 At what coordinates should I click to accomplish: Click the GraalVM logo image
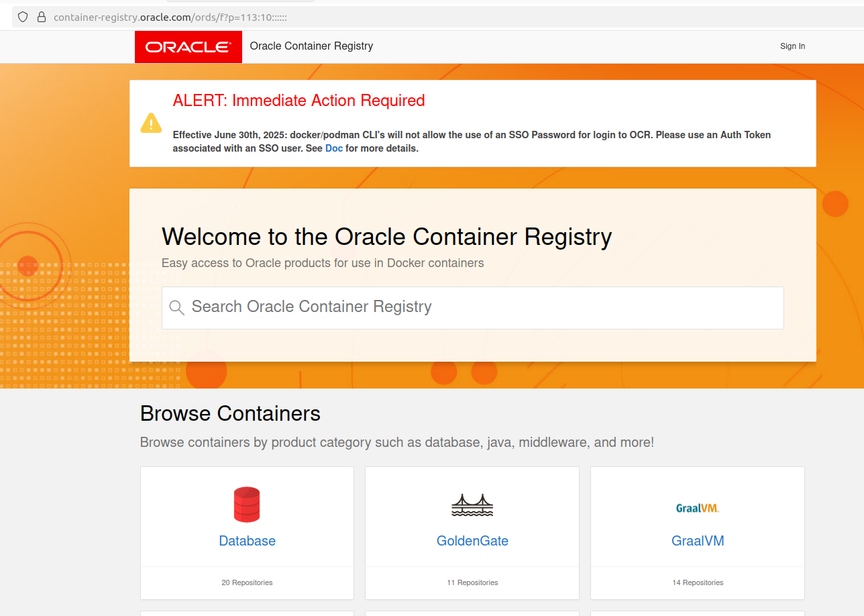697,508
